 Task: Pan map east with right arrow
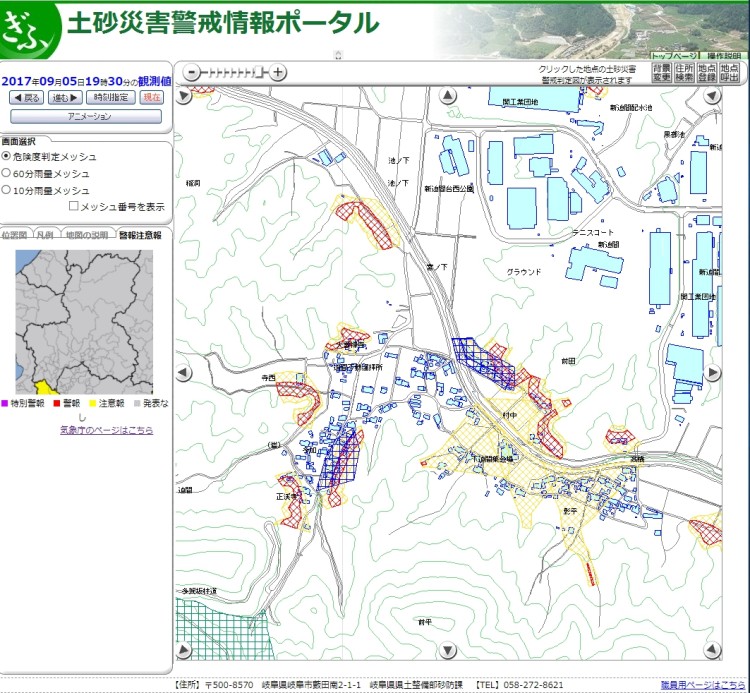(712, 373)
